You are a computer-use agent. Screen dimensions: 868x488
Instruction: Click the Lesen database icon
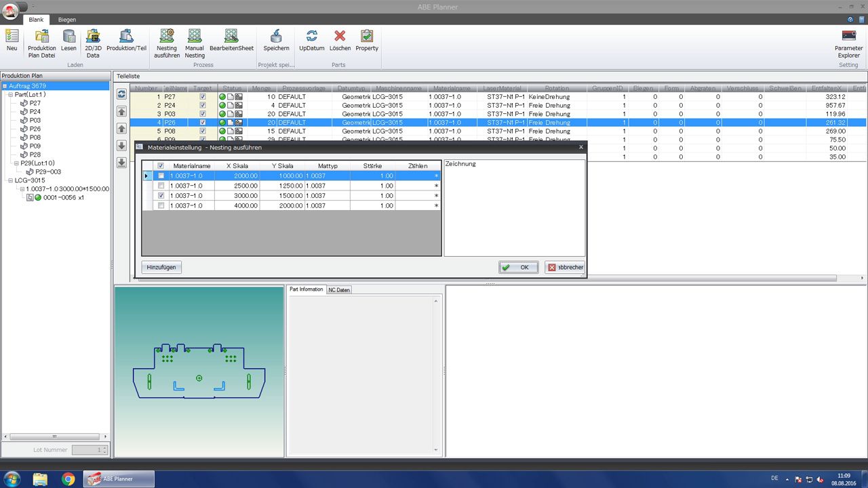tap(68, 40)
